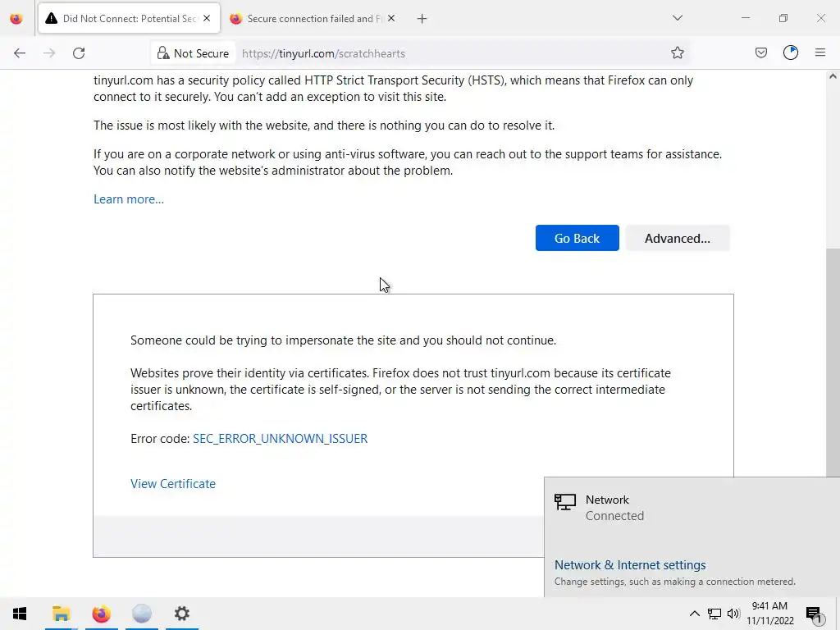
Task: Open the round globe app on taskbar
Action: click(142, 614)
